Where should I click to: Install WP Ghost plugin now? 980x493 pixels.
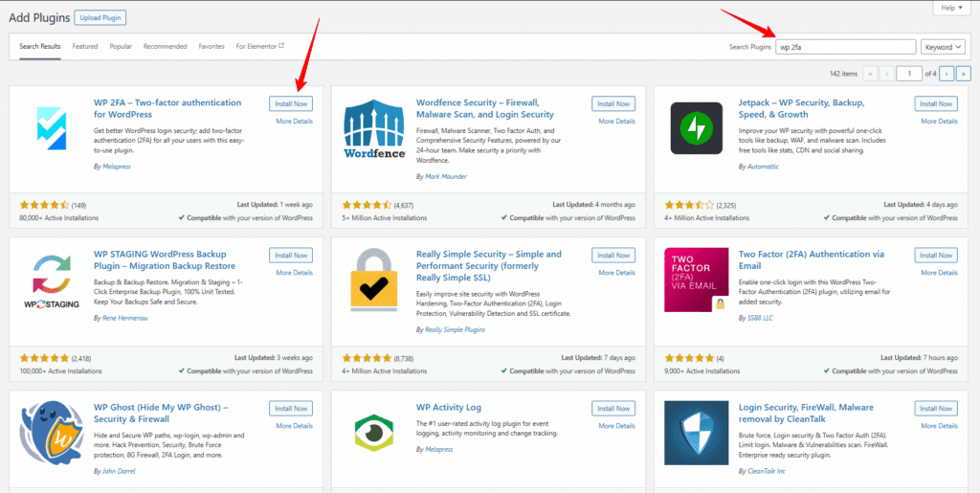[x=291, y=408]
